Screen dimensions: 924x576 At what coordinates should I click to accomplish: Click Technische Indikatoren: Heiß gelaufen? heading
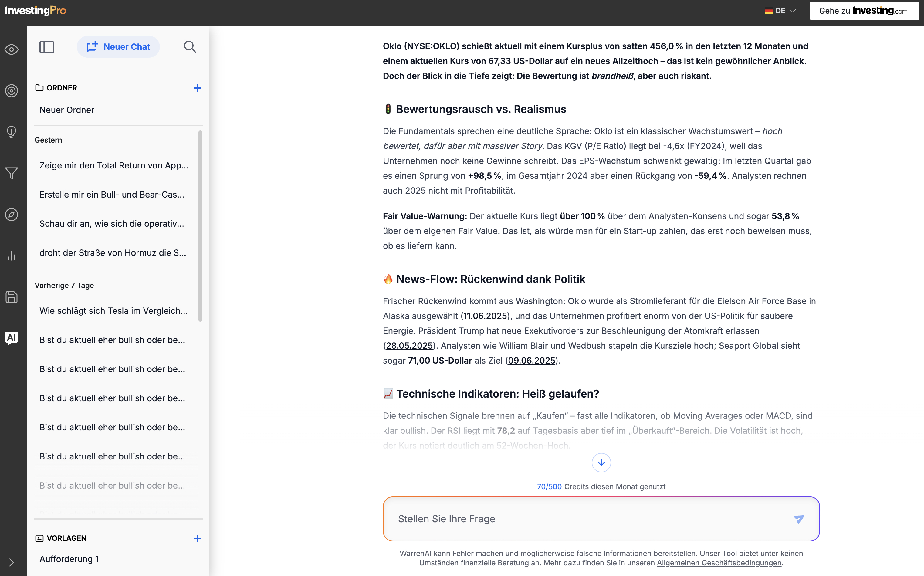pos(491,394)
